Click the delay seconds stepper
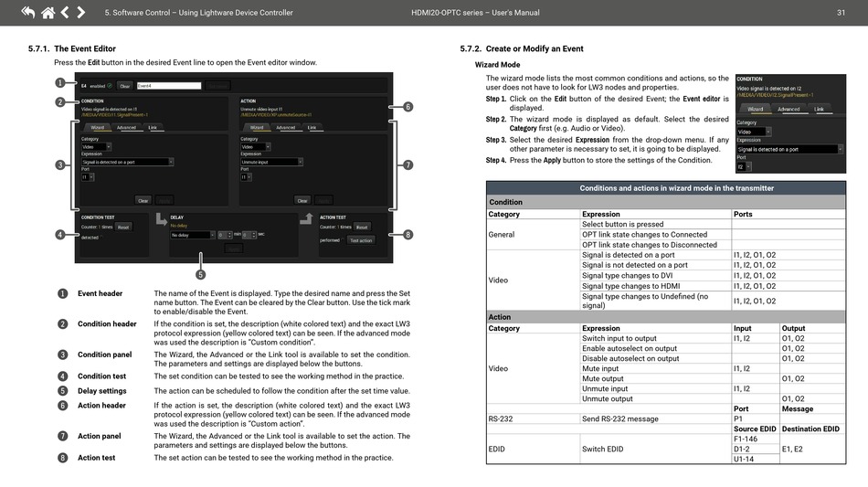The image size is (868, 487). (x=249, y=235)
